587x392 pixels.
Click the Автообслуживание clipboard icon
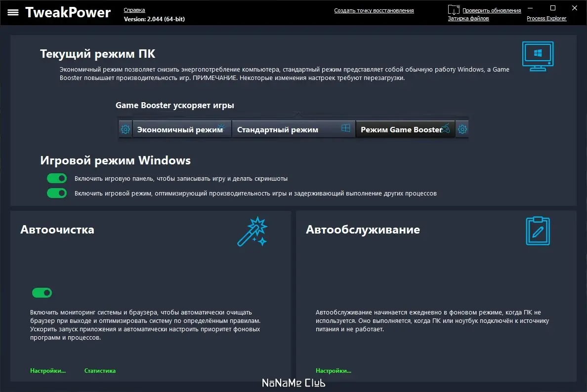coord(538,231)
